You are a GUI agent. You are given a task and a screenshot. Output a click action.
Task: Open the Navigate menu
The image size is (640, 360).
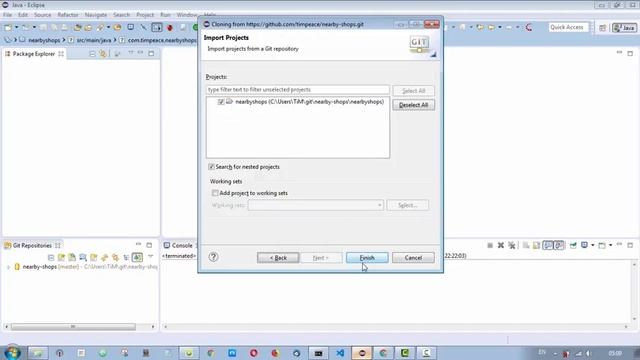click(96, 15)
